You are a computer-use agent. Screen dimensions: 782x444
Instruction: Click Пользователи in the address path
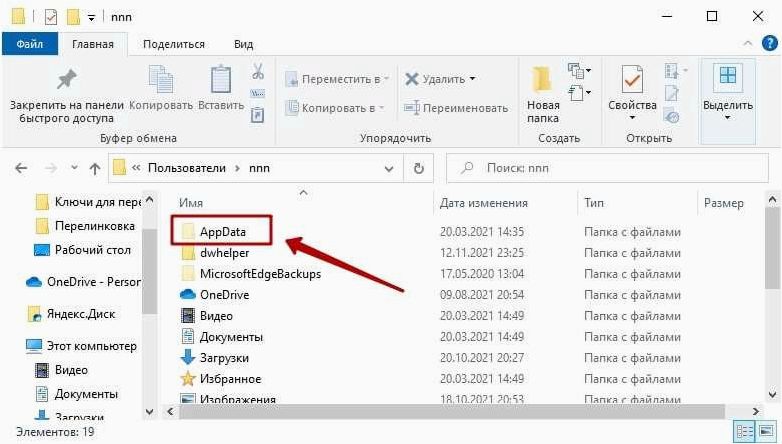(x=187, y=168)
